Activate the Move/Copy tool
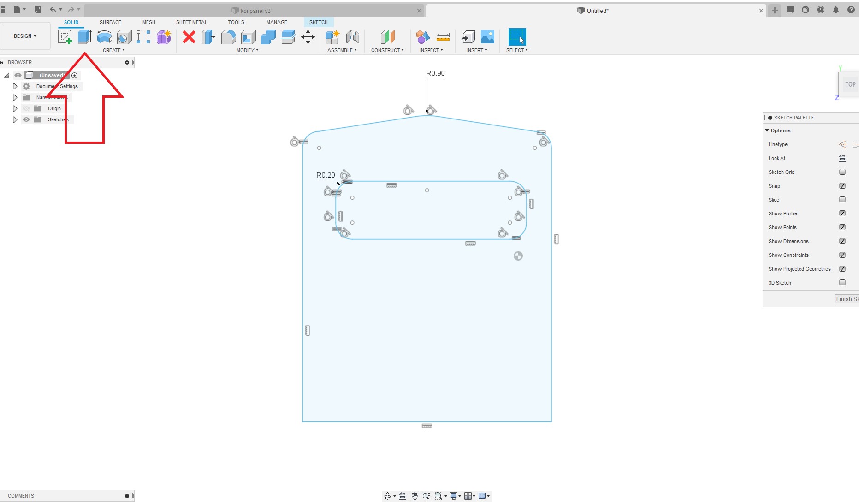This screenshot has height=504, width=859. point(308,37)
